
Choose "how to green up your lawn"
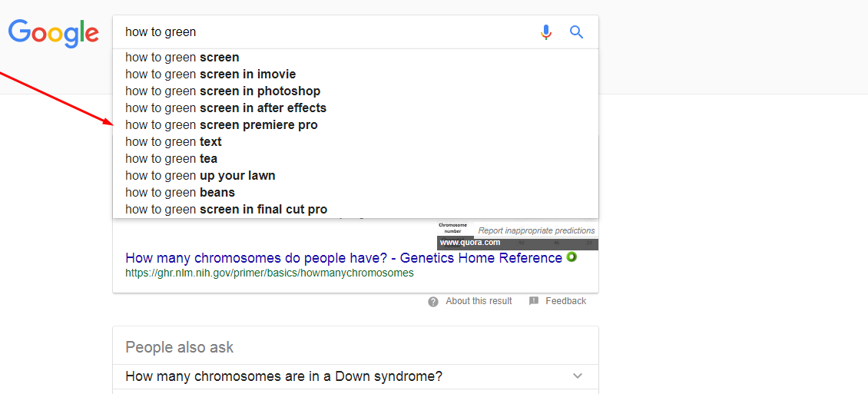click(x=356, y=176)
